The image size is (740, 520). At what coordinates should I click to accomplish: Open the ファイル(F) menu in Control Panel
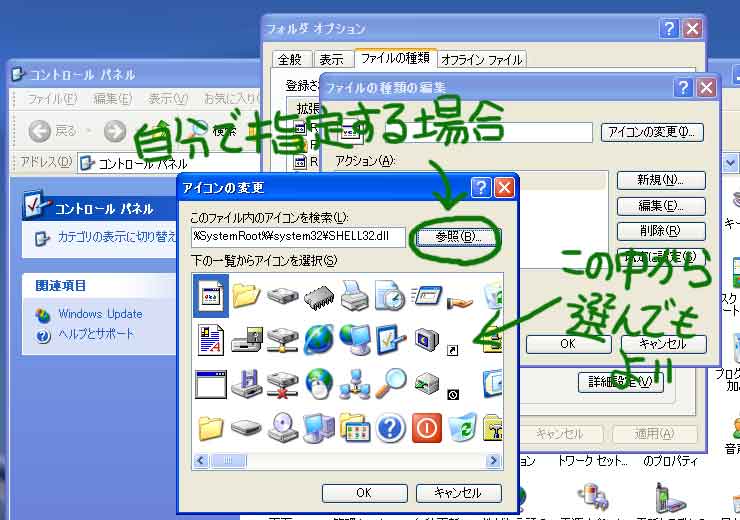click(51, 99)
